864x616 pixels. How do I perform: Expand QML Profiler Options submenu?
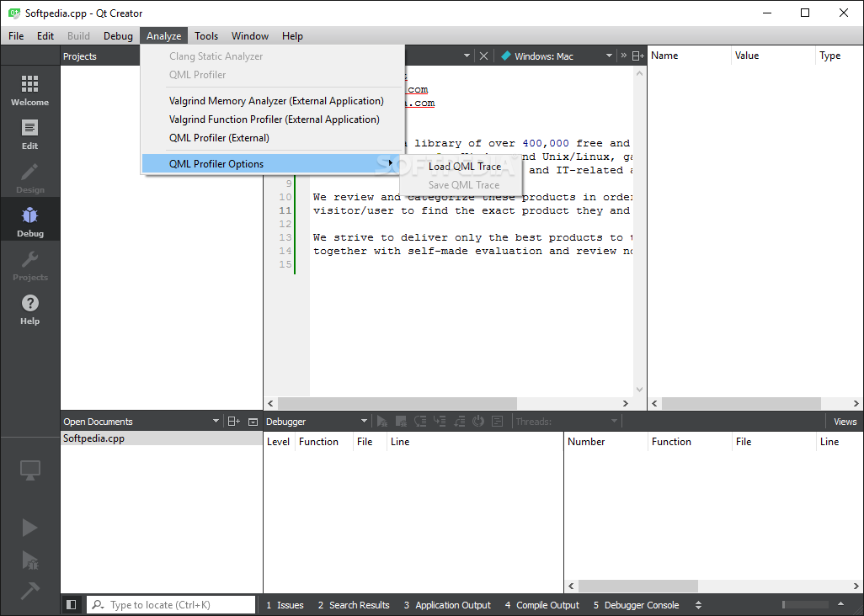(x=269, y=163)
